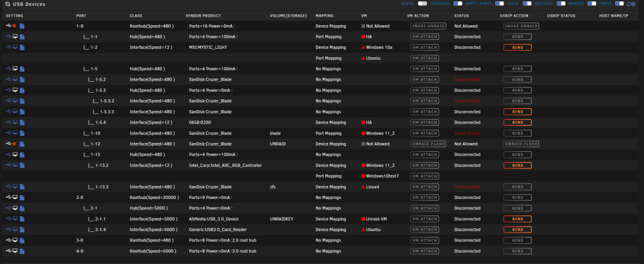
Task: Open USB settings via the gear icon
Action: pos(633,4)
